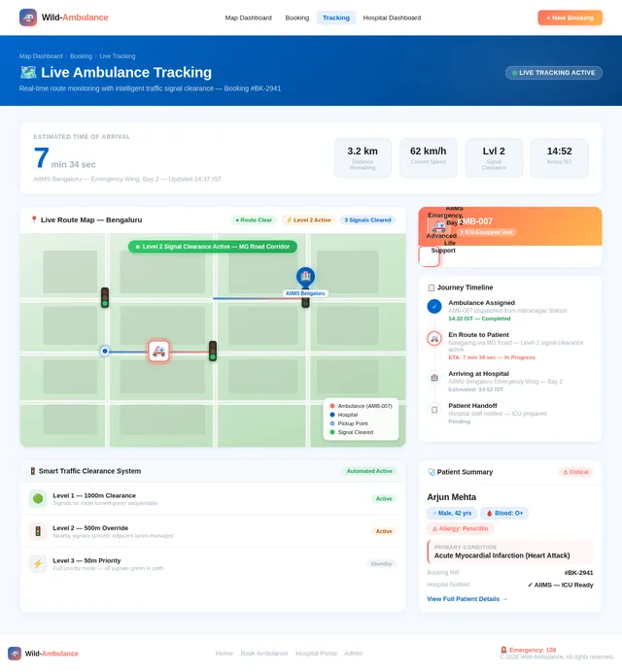Click the Route Clear badge
622x672 pixels.
click(x=254, y=219)
